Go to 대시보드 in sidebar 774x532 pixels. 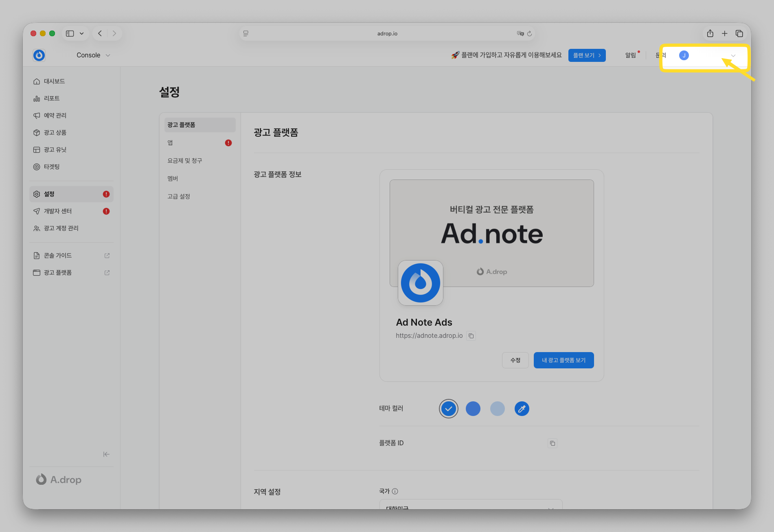54,81
